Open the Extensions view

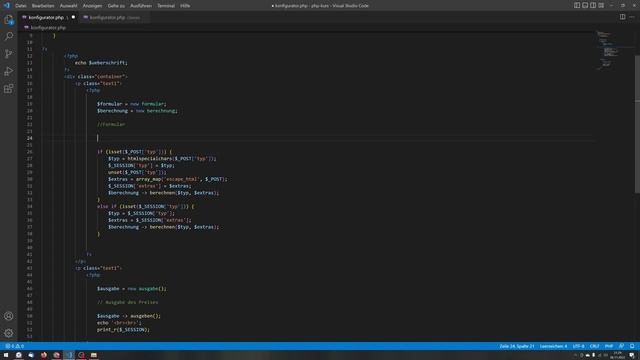point(9,89)
